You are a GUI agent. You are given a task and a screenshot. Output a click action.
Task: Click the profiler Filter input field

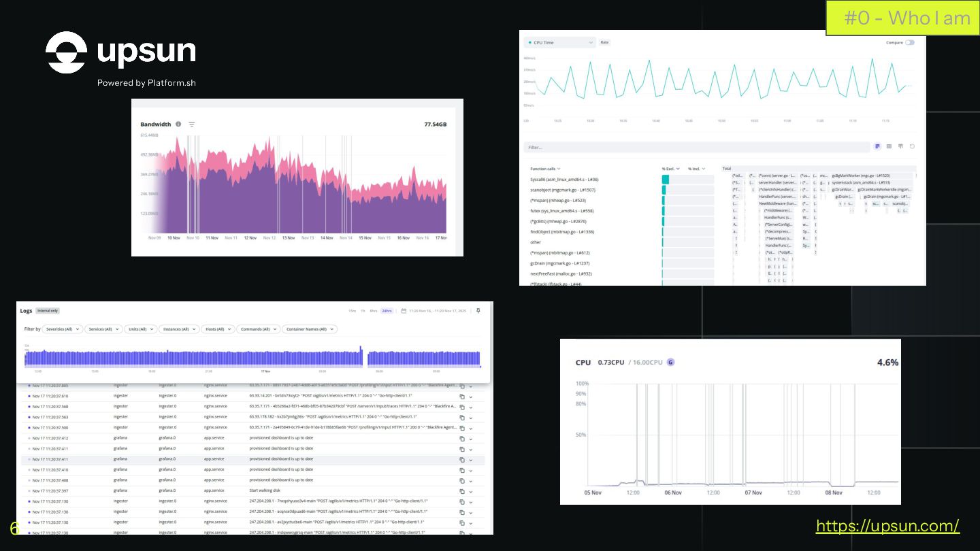pos(697,147)
